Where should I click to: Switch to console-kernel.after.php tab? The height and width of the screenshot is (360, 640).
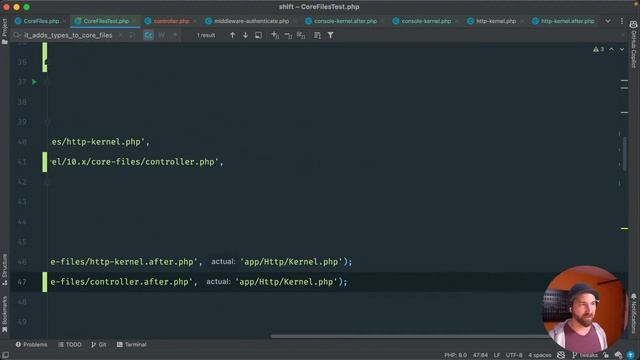341,21
